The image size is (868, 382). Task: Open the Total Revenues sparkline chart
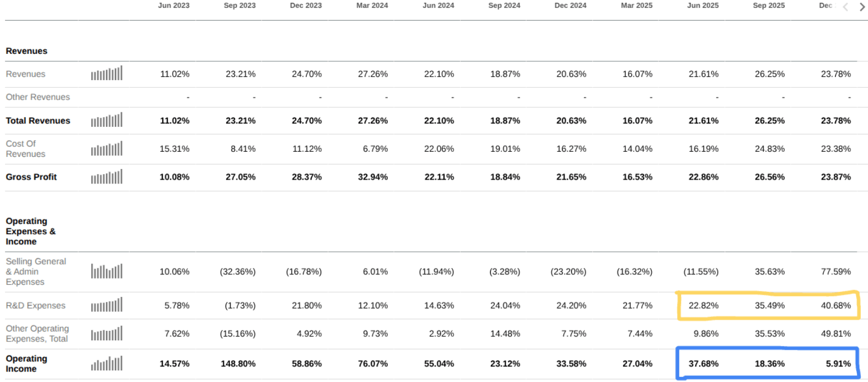pyautogui.click(x=107, y=120)
